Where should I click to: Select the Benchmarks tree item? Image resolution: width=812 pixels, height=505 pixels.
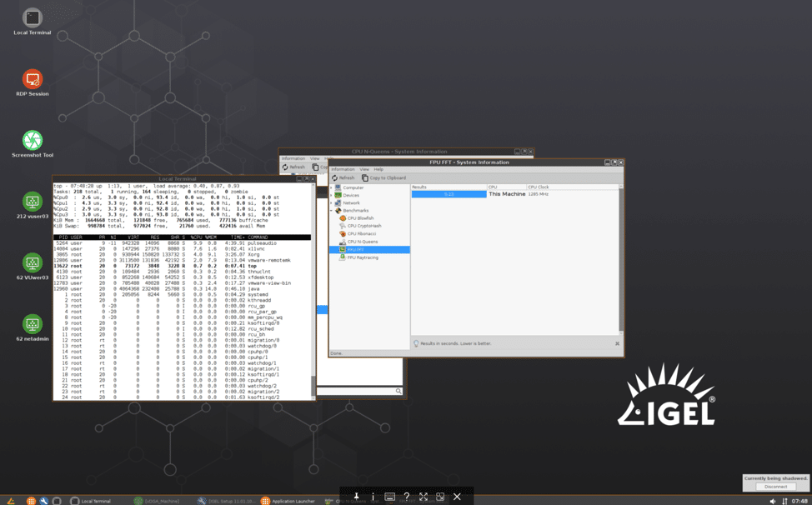point(356,211)
